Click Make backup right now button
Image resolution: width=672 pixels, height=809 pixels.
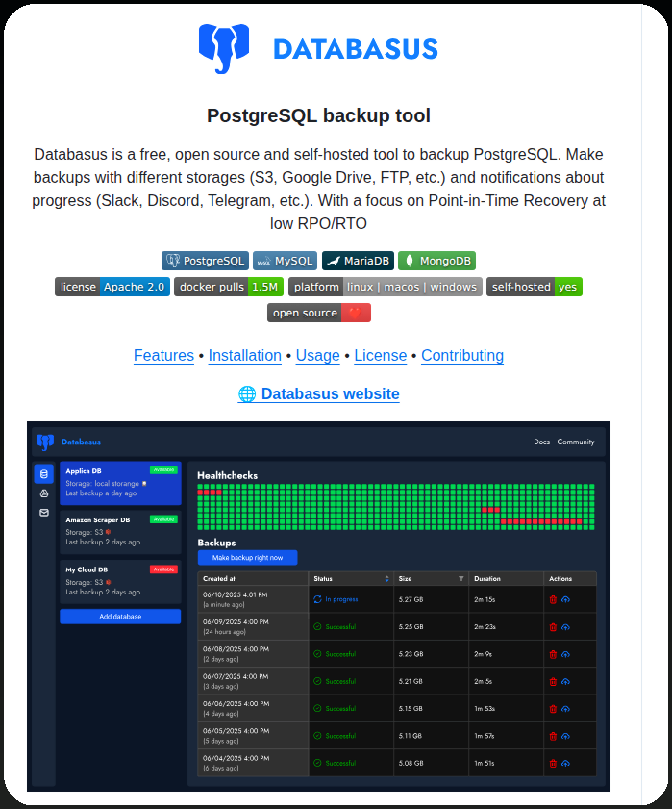coord(247,558)
